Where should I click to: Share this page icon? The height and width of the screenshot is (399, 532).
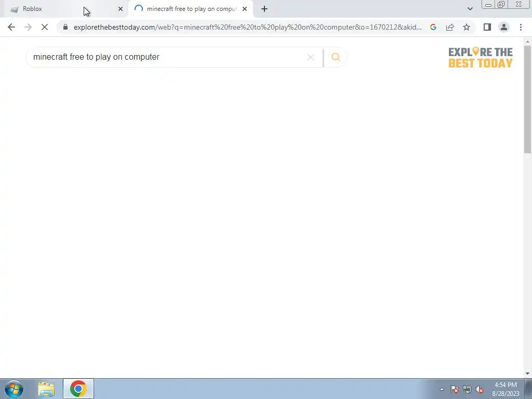point(450,27)
